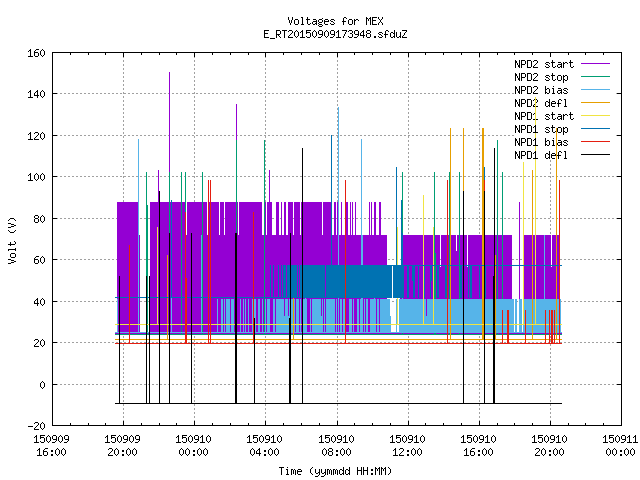Click the 100 y-axis tick label
The image size is (640, 480).
36,177
